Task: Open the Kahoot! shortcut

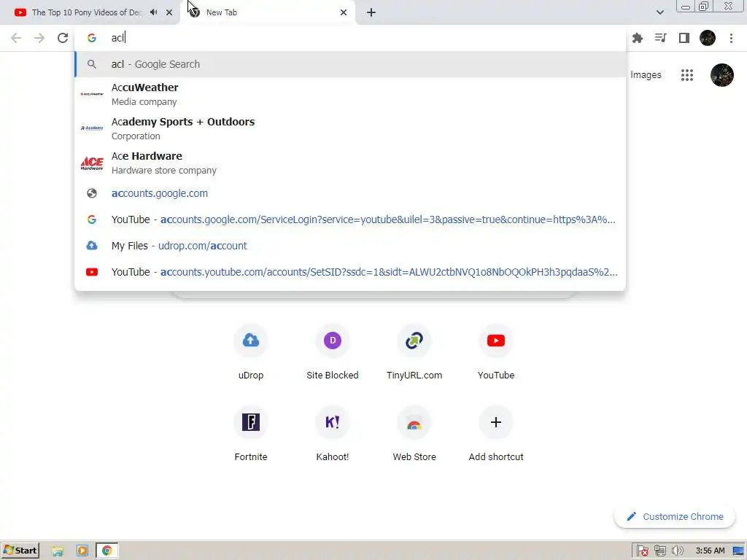Action: 333,433
